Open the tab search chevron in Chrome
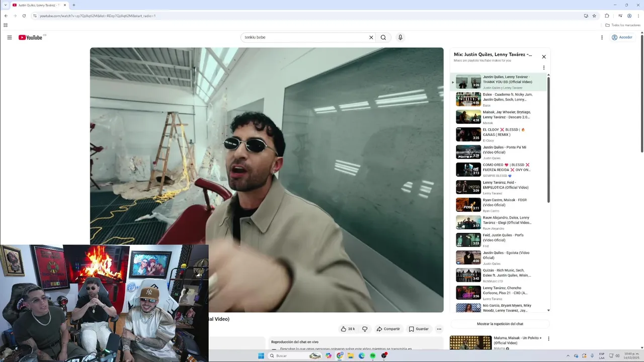The width and height of the screenshot is (644, 362). [6, 5]
